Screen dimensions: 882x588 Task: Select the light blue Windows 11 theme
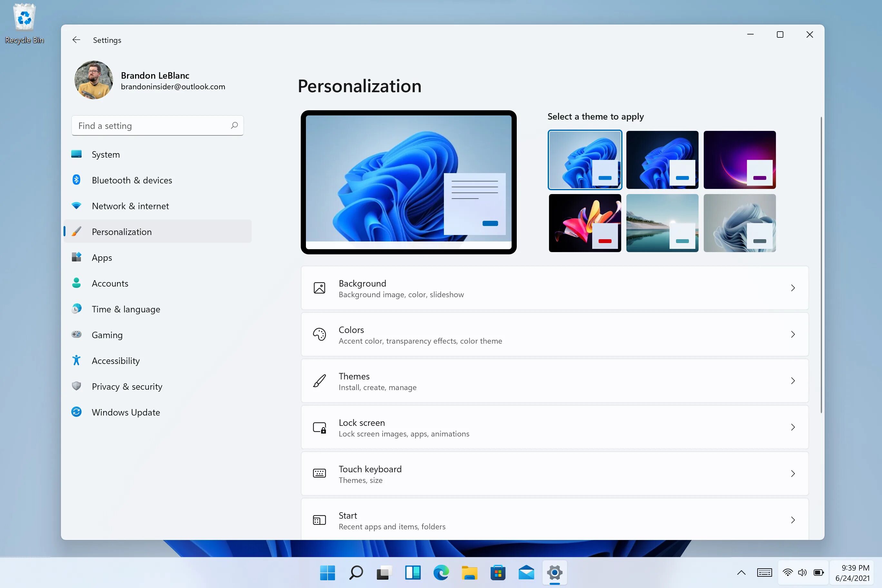(x=585, y=159)
